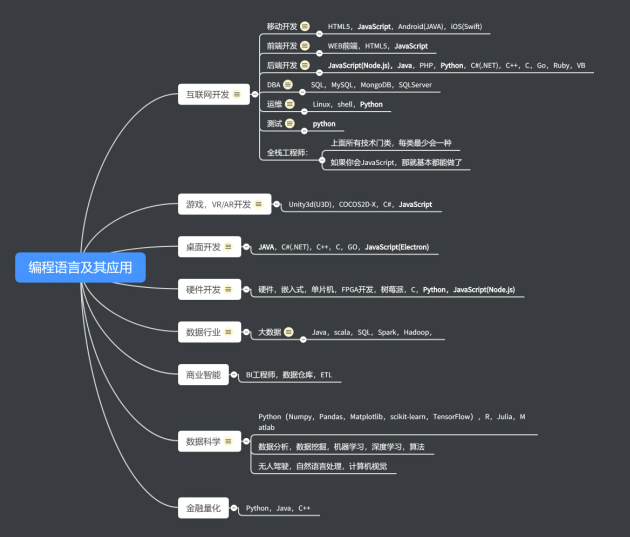Select the 无人驾驶，自然语言处理，计算机视觉 leaf text
This screenshot has height=537, width=630.
pos(321,466)
